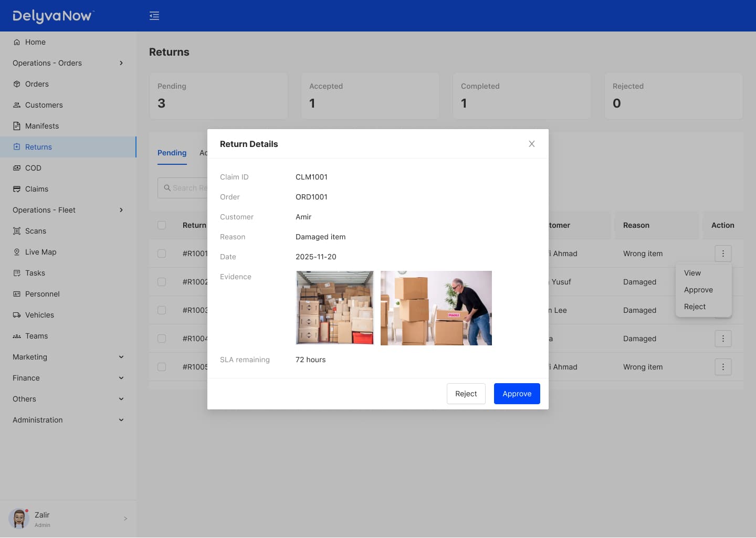Toggle the select-all checkbox in table header
This screenshot has height=538, width=756.
coord(162,225)
